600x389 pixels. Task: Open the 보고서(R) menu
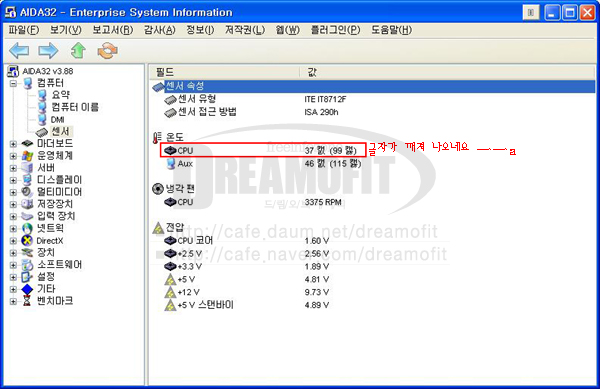pos(112,30)
